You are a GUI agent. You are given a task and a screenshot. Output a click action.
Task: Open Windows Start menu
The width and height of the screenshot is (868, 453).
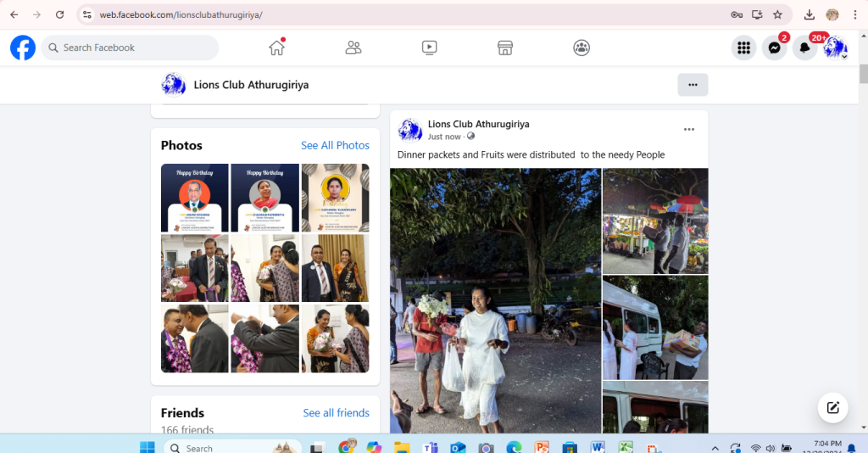[x=147, y=447]
